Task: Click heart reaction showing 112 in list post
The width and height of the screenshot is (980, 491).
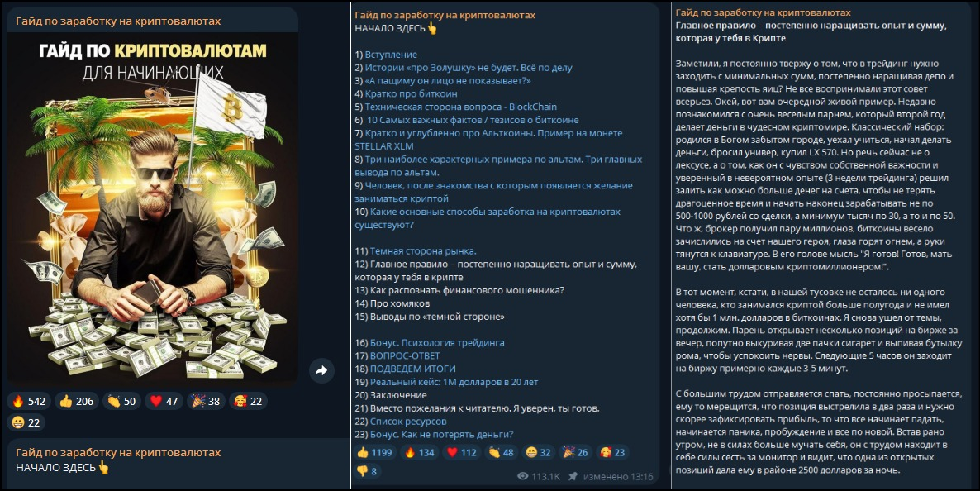Action: pyautogui.click(x=460, y=452)
